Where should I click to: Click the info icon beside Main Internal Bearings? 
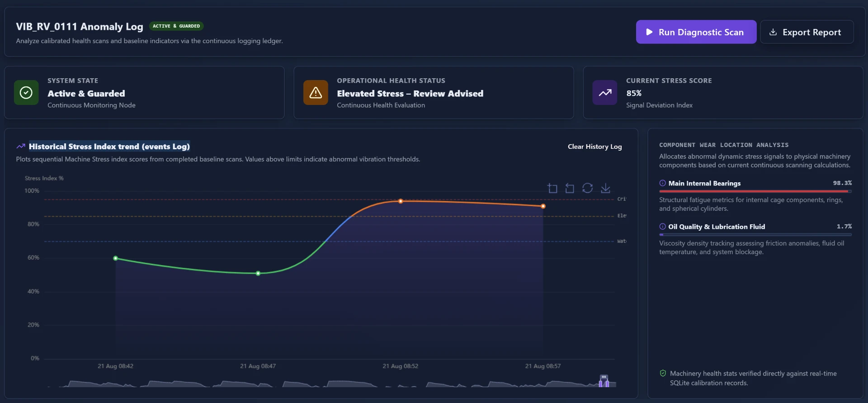click(x=663, y=183)
